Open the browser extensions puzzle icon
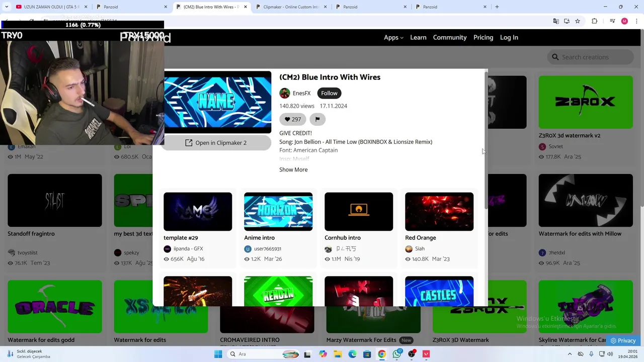The width and height of the screenshot is (644, 362). coord(594,21)
